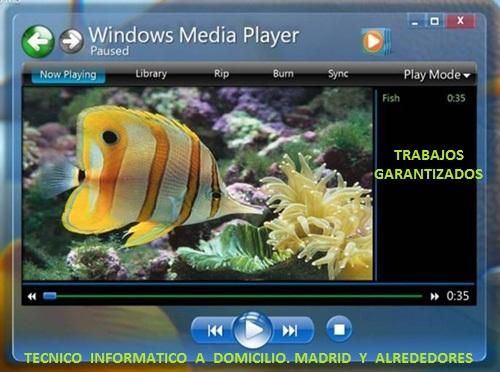The width and height of the screenshot is (500, 372).
Task: Click the rewind icon beside the seek bar
Action: click(x=32, y=296)
